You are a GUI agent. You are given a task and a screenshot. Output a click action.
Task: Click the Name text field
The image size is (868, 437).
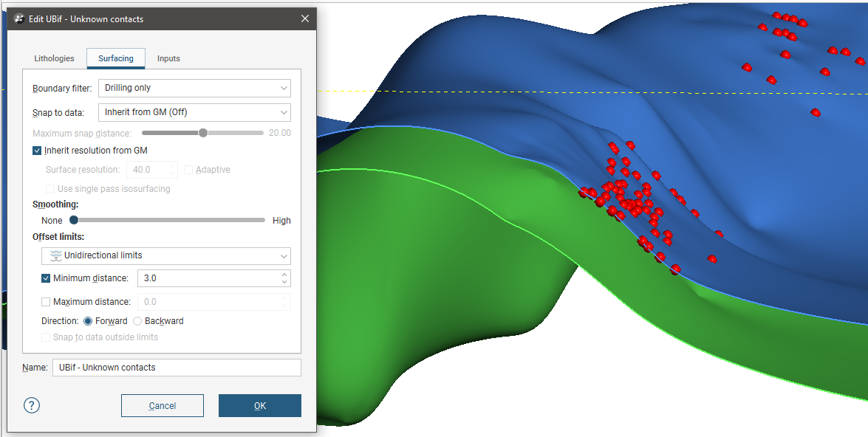[177, 368]
